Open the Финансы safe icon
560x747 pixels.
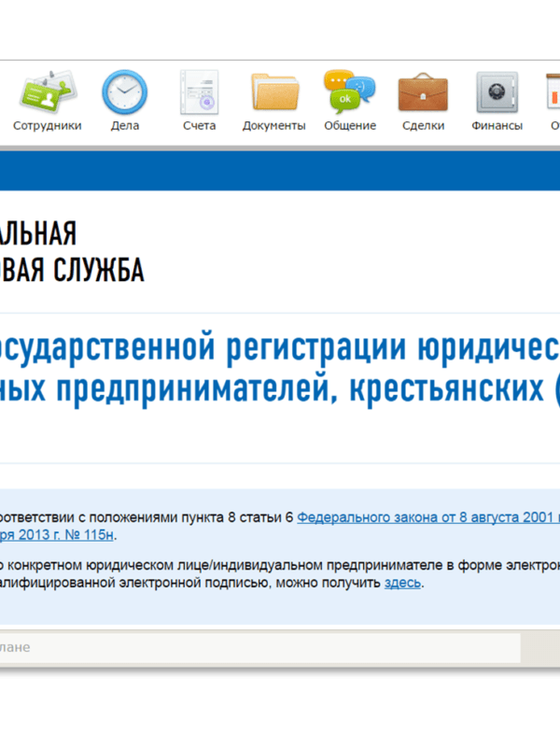[497, 92]
